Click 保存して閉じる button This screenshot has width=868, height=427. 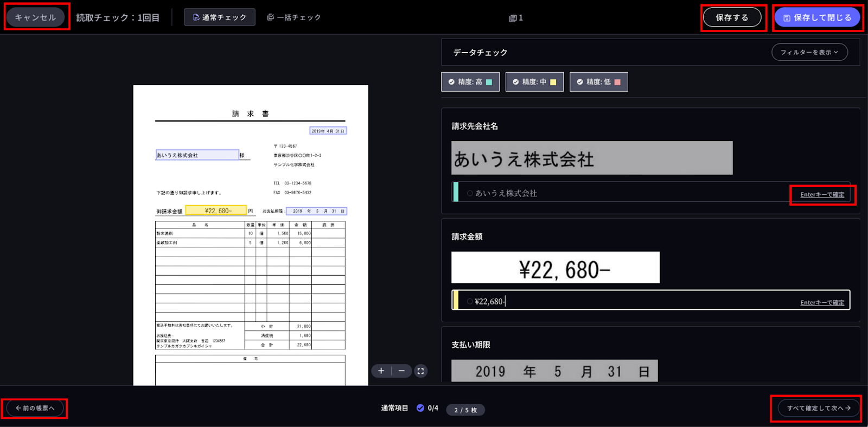tap(818, 18)
